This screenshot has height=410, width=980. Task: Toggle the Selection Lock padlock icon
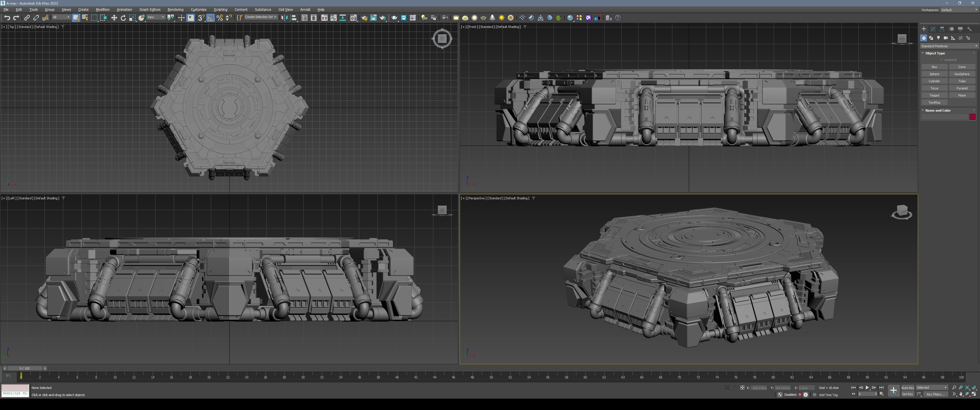735,388
